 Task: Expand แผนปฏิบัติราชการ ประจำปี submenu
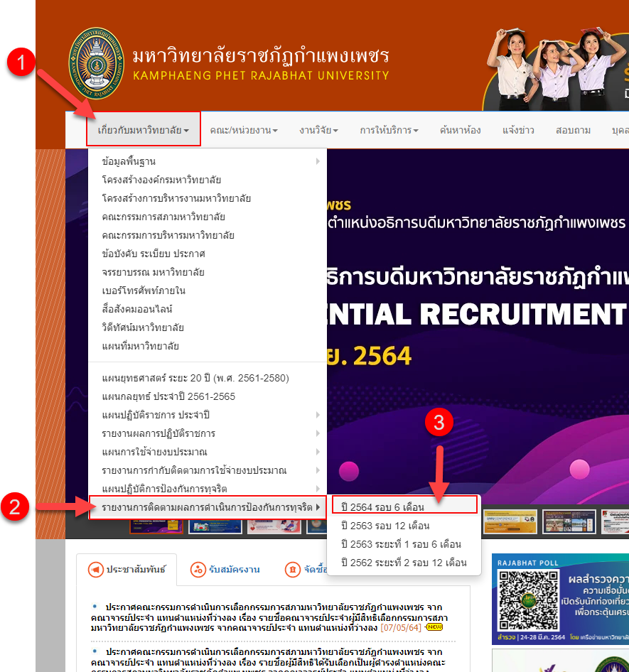pyautogui.click(x=208, y=415)
